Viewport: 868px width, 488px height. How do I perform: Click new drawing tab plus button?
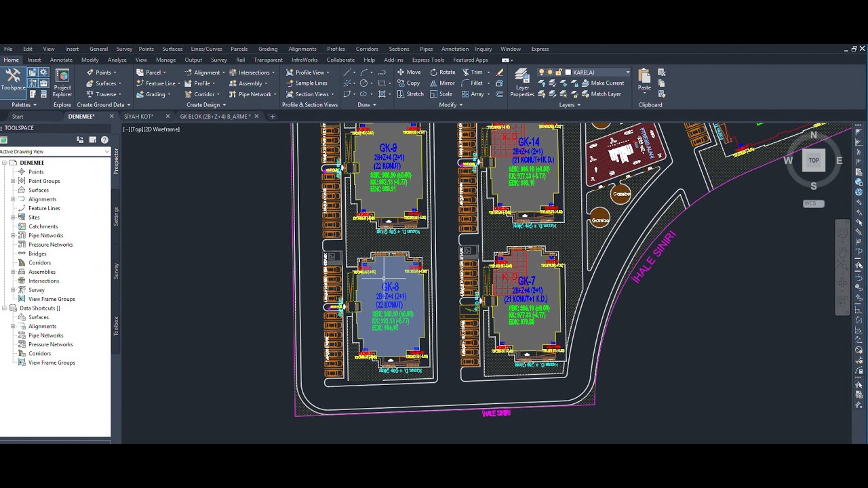click(x=273, y=117)
